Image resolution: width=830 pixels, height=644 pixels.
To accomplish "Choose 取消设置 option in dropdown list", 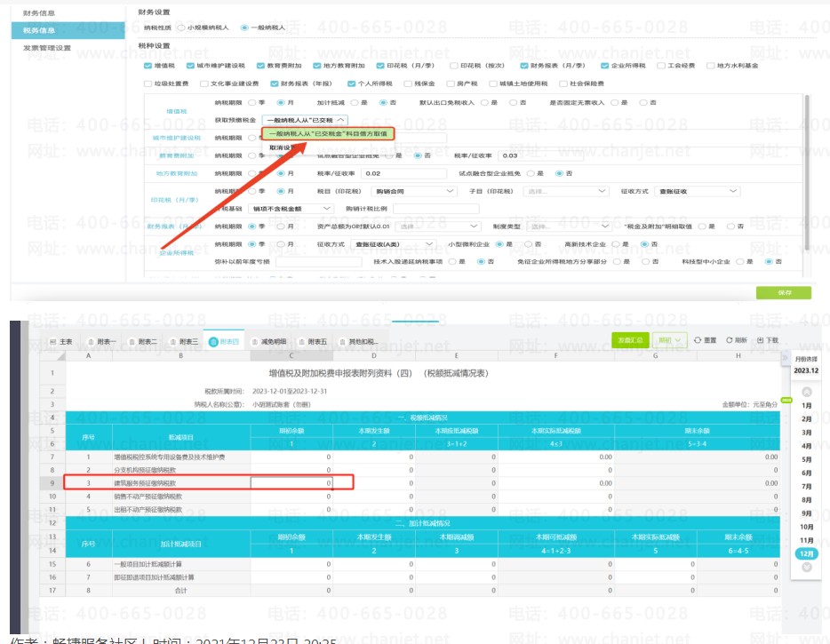I will coord(282,147).
